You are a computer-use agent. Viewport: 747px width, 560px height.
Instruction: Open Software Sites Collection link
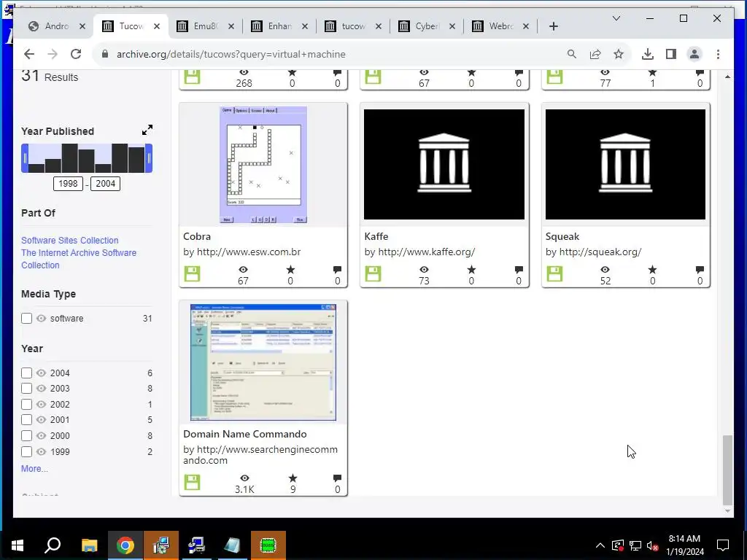pyautogui.click(x=69, y=241)
